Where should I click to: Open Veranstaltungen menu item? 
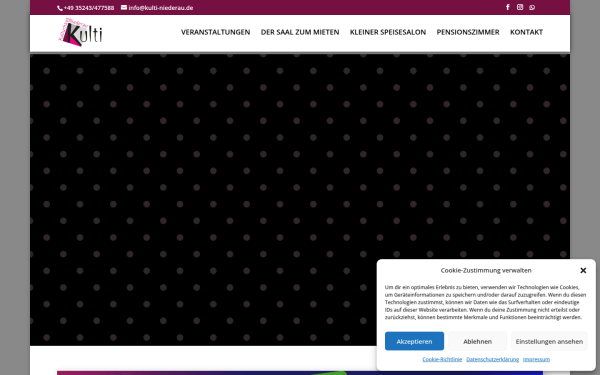coord(215,32)
